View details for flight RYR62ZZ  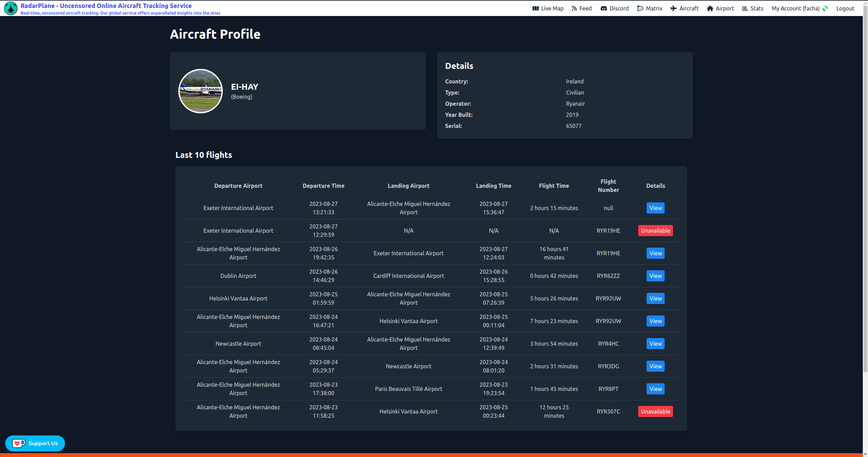point(655,276)
